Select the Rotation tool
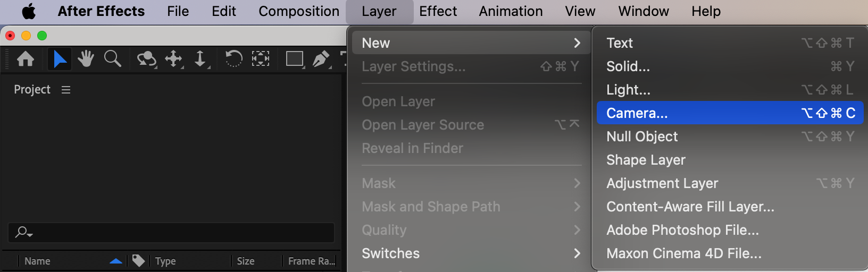Viewport: 868px width, 272px height. pyautogui.click(x=233, y=58)
